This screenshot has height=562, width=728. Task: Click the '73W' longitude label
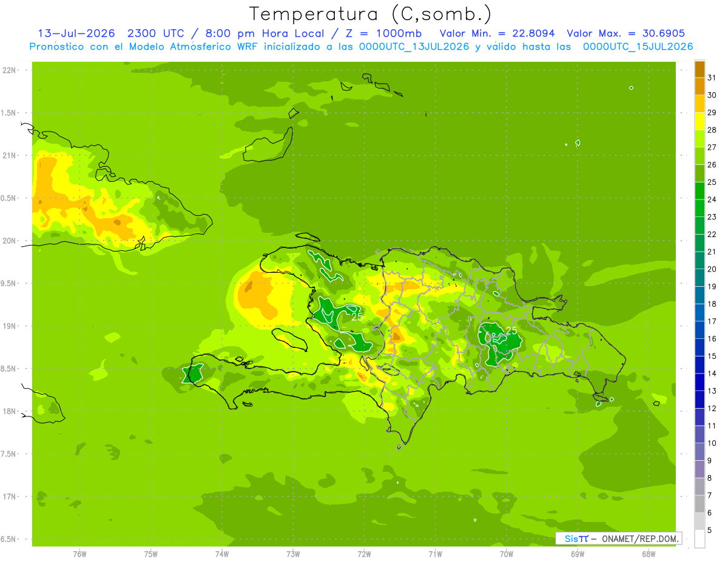293,554
